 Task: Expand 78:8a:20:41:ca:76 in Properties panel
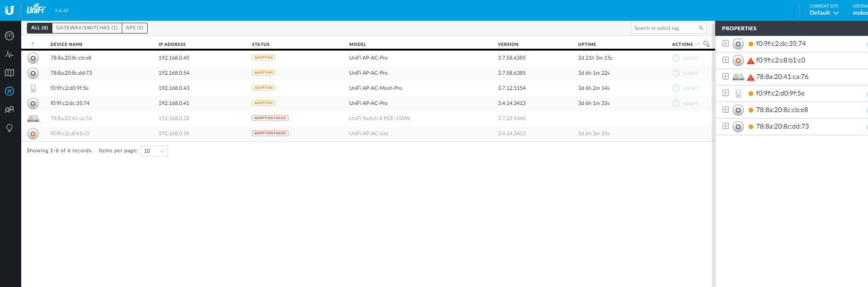[x=725, y=77]
